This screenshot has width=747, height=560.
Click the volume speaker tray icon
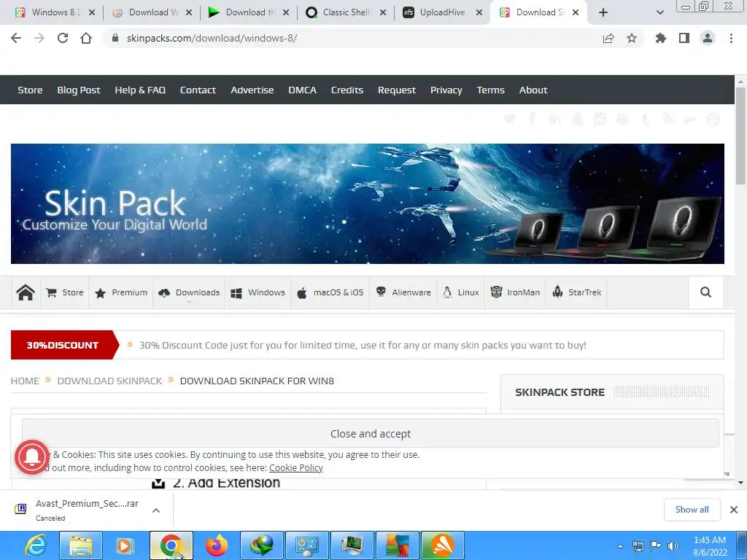tap(673, 546)
